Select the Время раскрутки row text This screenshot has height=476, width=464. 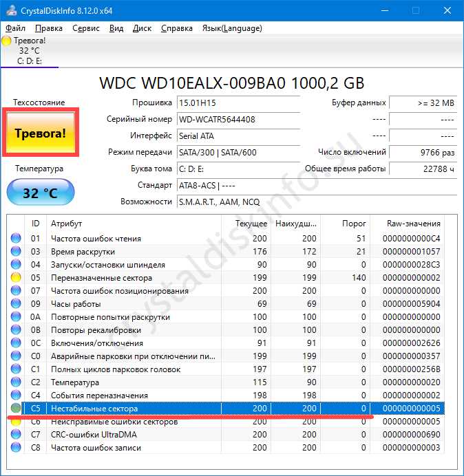(x=83, y=251)
